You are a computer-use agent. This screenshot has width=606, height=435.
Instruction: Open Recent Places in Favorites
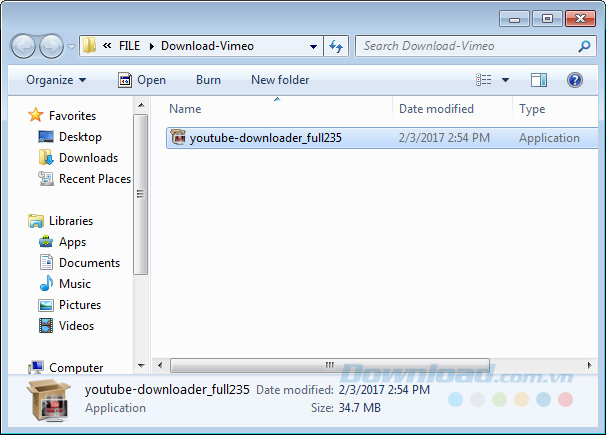pyautogui.click(x=95, y=179)
